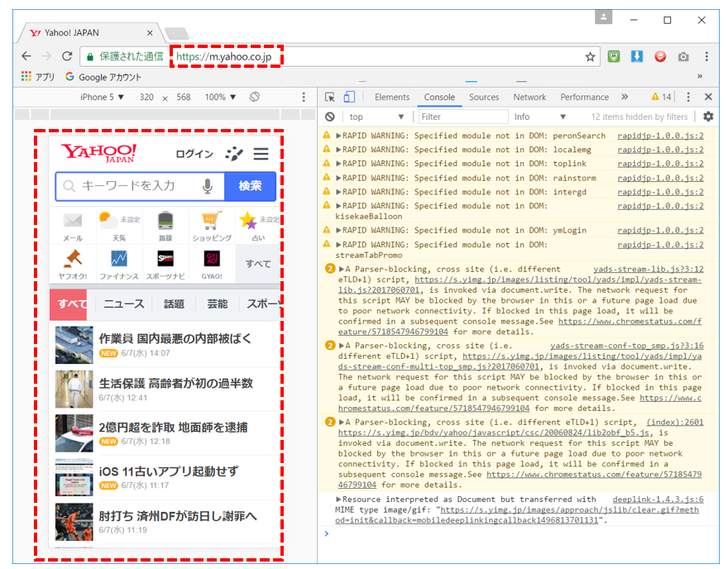Open the 100% zoom dropdown
This screenshot has height=569, width=728.
[220, 97]
